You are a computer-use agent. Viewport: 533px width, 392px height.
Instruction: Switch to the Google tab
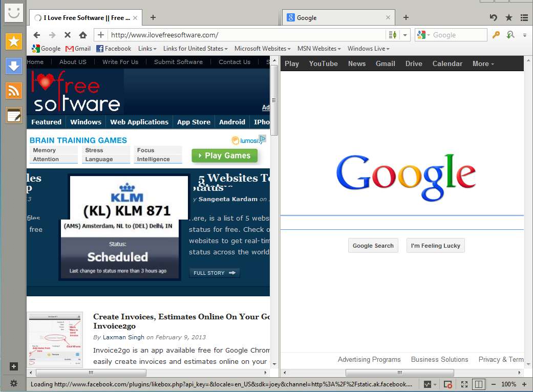(x=338, y=18)
